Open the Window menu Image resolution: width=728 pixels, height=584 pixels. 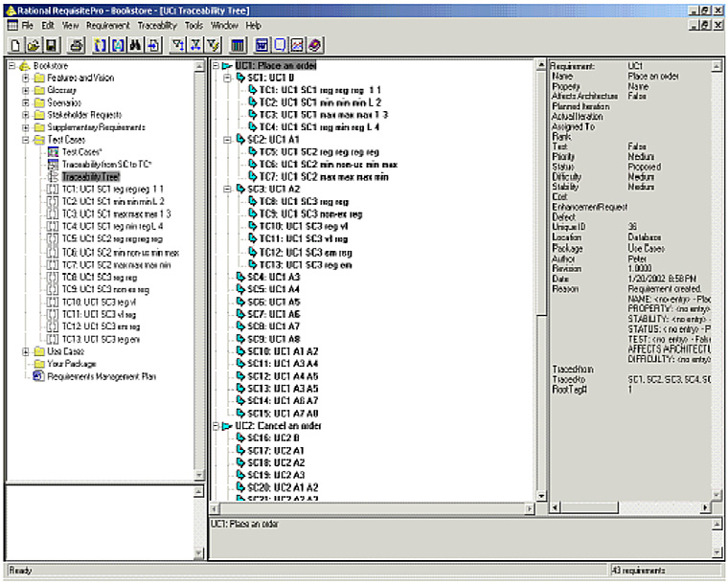coord(225,26)
